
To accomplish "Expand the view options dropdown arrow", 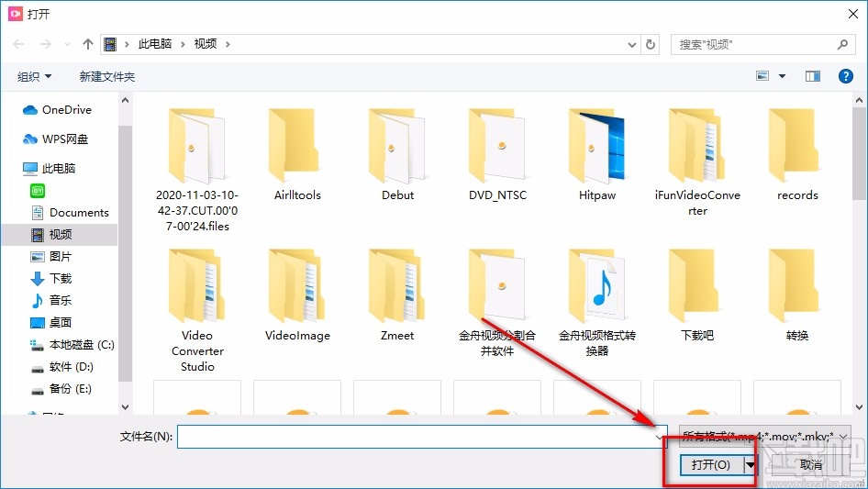I will (782, 76).
